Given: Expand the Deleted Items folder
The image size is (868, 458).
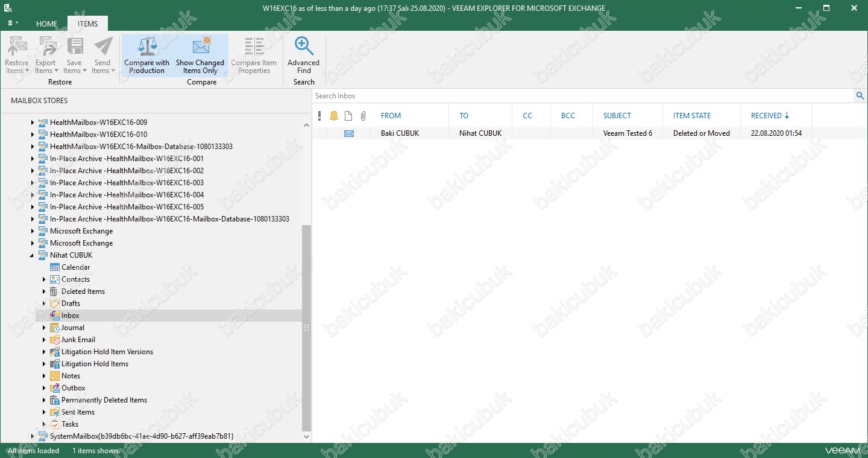Looking at the screenshot, I should 44,291.
